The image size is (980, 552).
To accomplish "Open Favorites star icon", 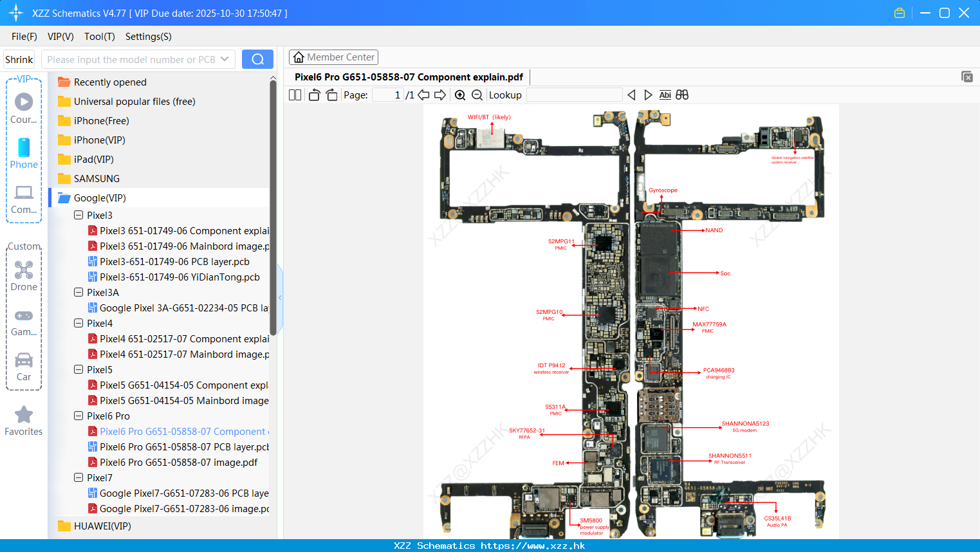I will click(x=24, y=421).
